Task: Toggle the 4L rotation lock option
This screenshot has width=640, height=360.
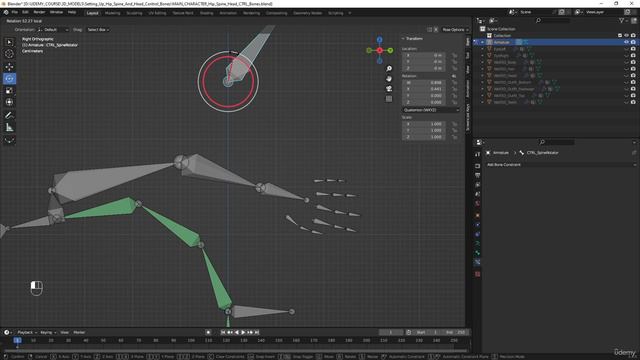Action: click(x=454, y=76)
